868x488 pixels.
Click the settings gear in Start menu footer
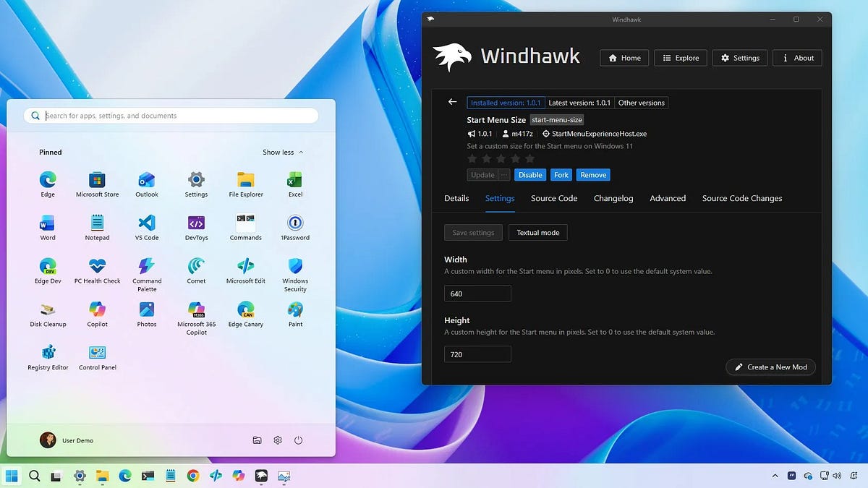278,440
